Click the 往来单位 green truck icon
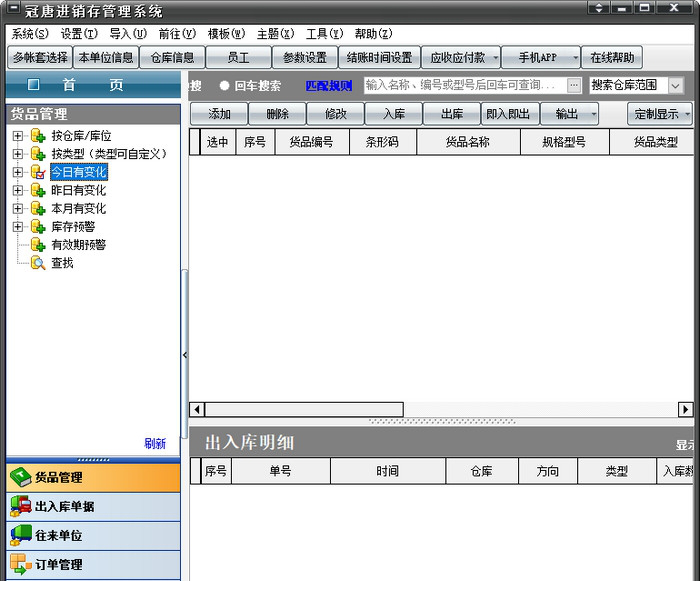This screenshot has width=700, height=604. pos(21,535)
